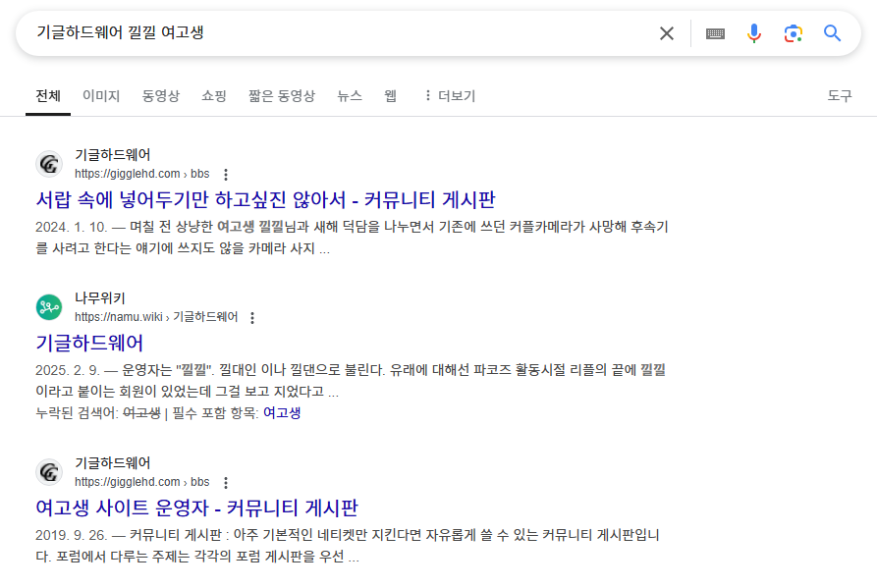
Task: Click the 나무위키 green favicon
Action: click(x=49, y=307)
